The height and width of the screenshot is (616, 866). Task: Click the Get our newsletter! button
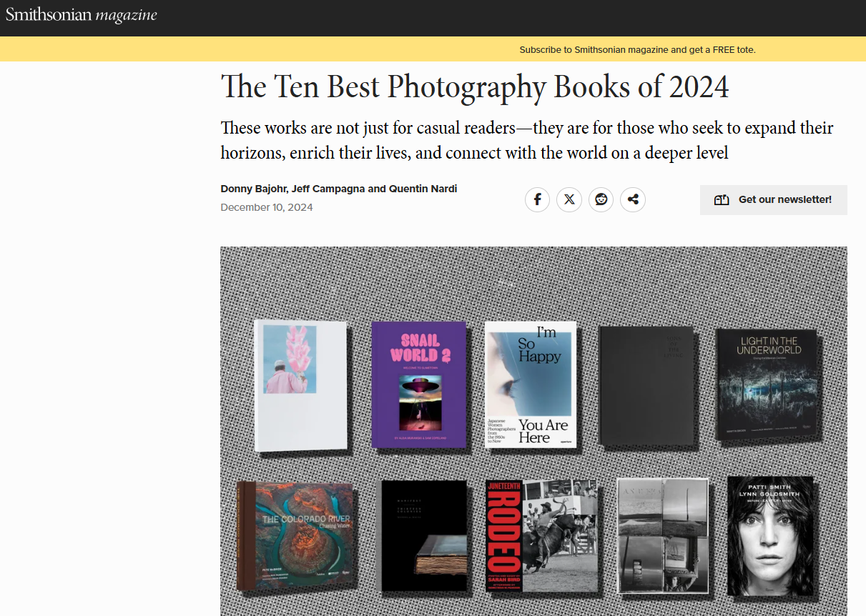point(774,200)
